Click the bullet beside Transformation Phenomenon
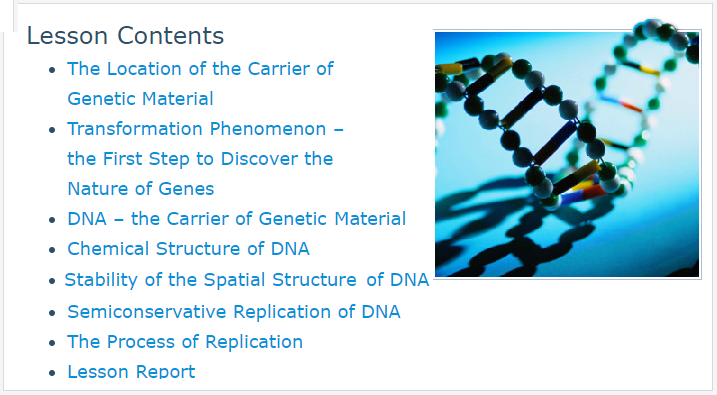 coord(52,130)
